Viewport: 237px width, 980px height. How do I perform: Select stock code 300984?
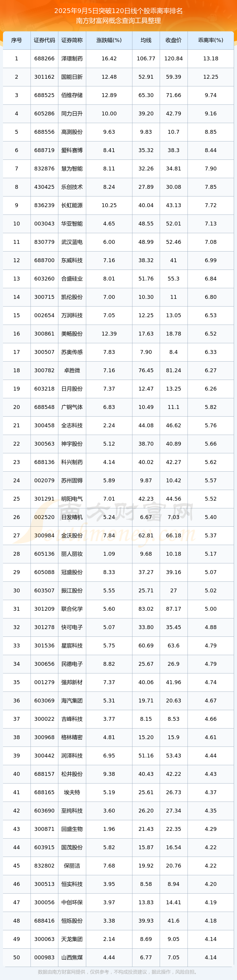tap(44, 535)
